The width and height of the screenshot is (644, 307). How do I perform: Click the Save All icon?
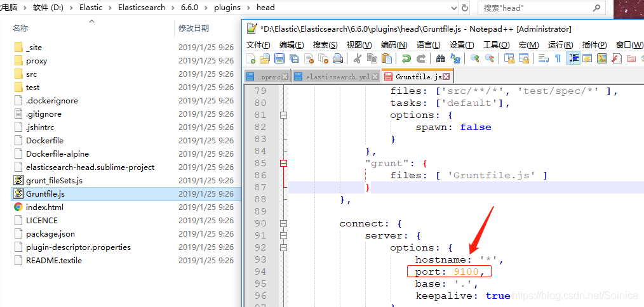[294, 59]
